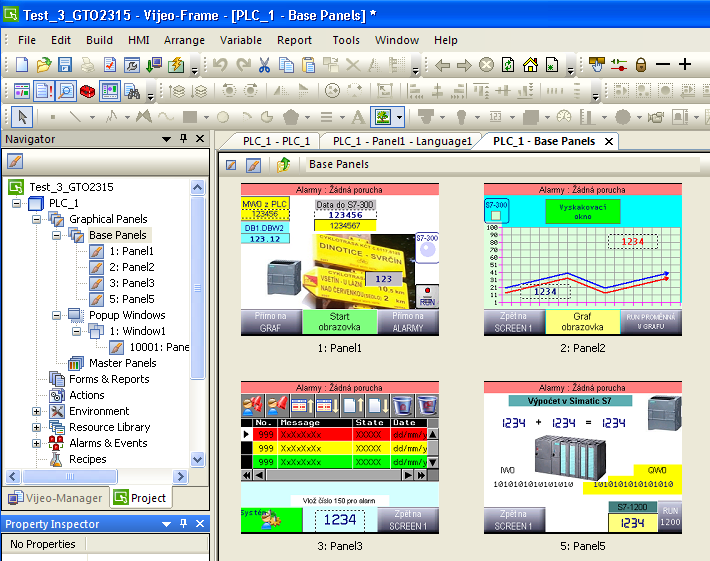Click the padlock Lock icon

click(641, 65)
